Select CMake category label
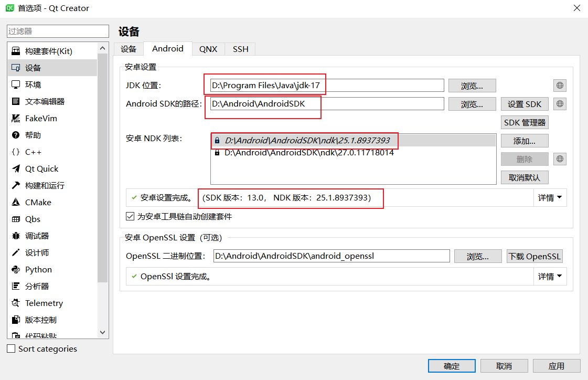 coord(38,202)
